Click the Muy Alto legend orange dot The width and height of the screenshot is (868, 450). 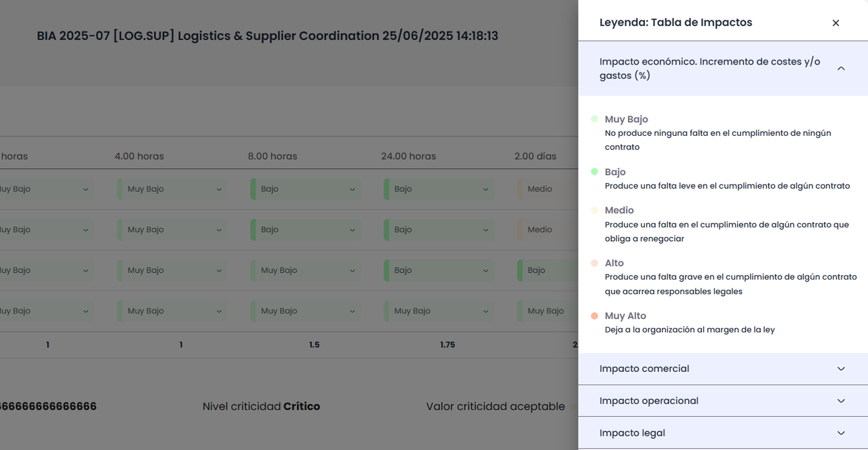pyautogui.click(x=595, y=316)
